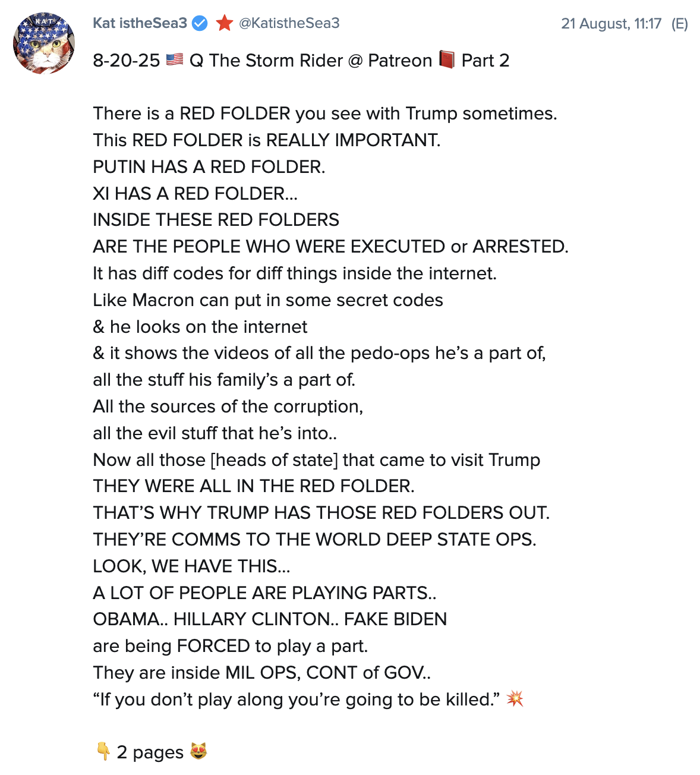Click the pointing-down hand emoji
This screenshot has width=700, height=775.
103,752
